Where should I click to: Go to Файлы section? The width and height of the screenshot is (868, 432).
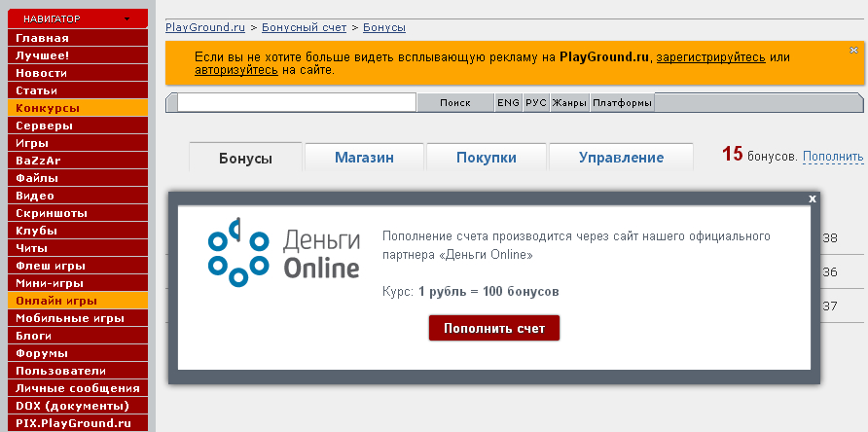tap(78, 178)
